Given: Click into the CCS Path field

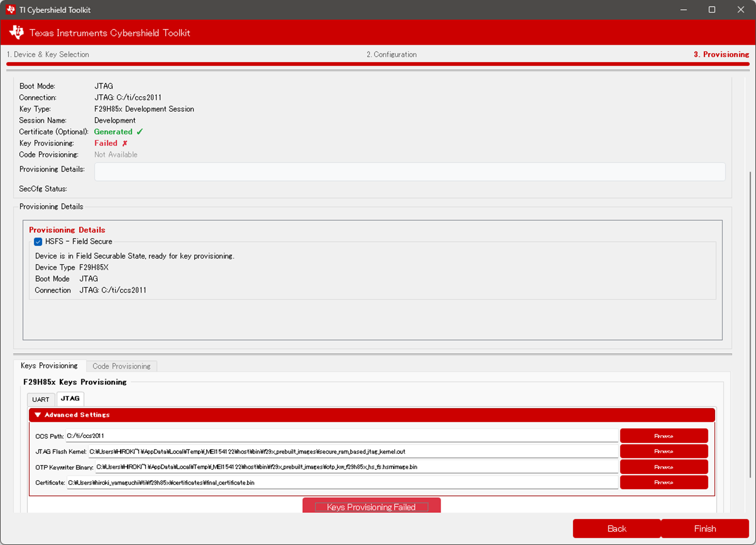Looking at the screenshot, I should [x=342, y=436].
